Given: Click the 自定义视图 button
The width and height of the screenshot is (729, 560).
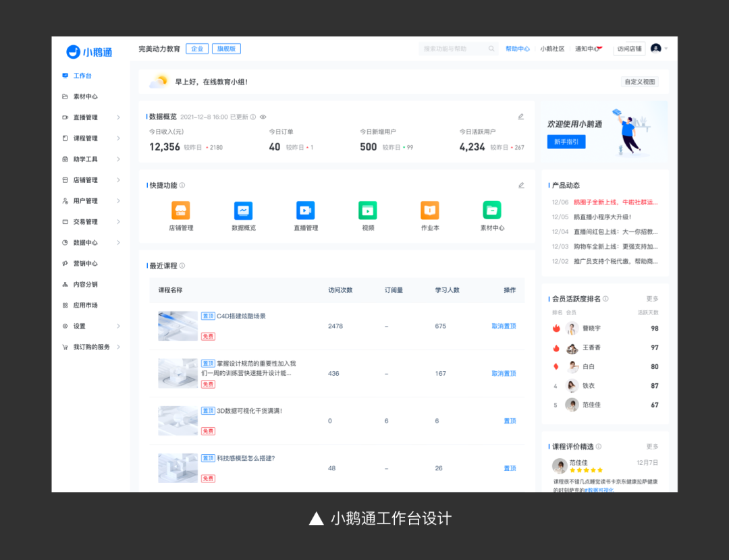Looking at the screenshot, I should [x=639, y=82].
